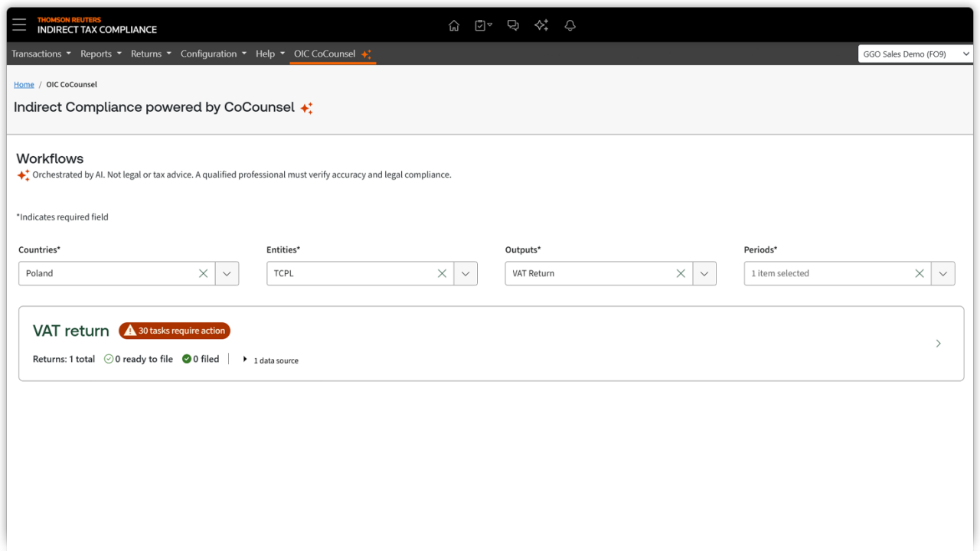Click the Entities field showing TCPL
The width and height of the screenshot is (980, 551).
[372, 273]
